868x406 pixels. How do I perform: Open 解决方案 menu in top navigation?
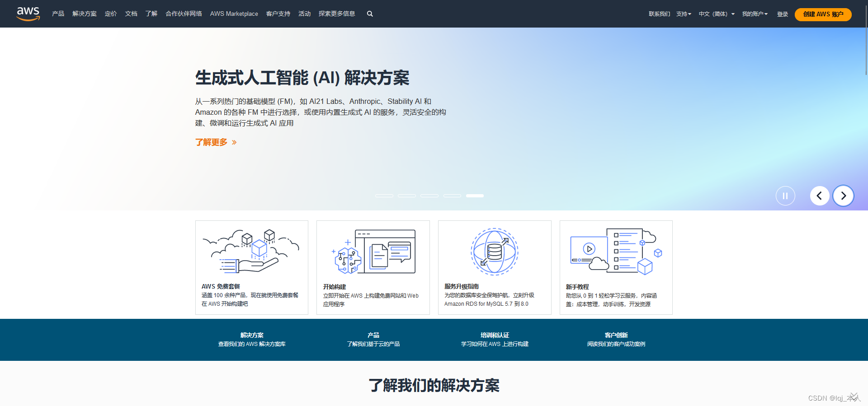(x=85, y=14)
